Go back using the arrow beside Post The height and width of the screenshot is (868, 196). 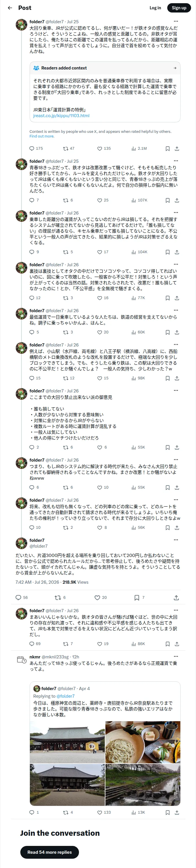pos(10,8)
